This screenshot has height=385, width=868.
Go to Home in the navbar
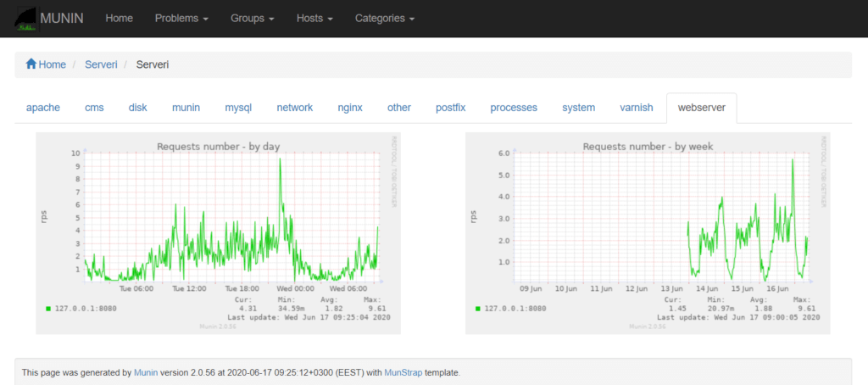pos(119,18)
